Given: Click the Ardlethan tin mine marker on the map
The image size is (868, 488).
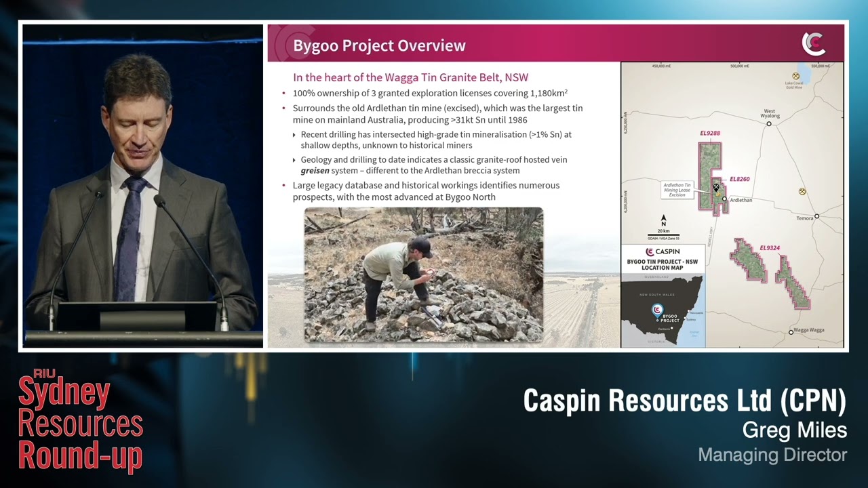Looking at the screenshot, I should point(716,187).
